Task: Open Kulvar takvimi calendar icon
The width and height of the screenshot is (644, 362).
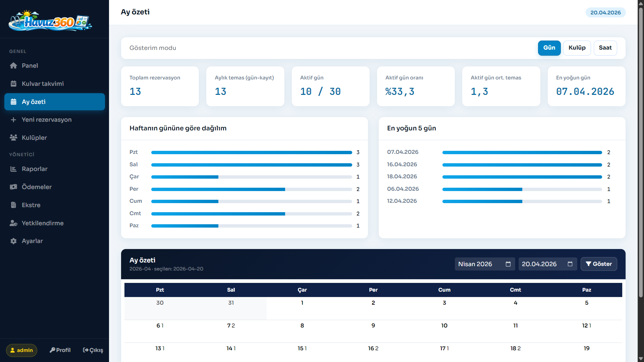Action: 13,84
